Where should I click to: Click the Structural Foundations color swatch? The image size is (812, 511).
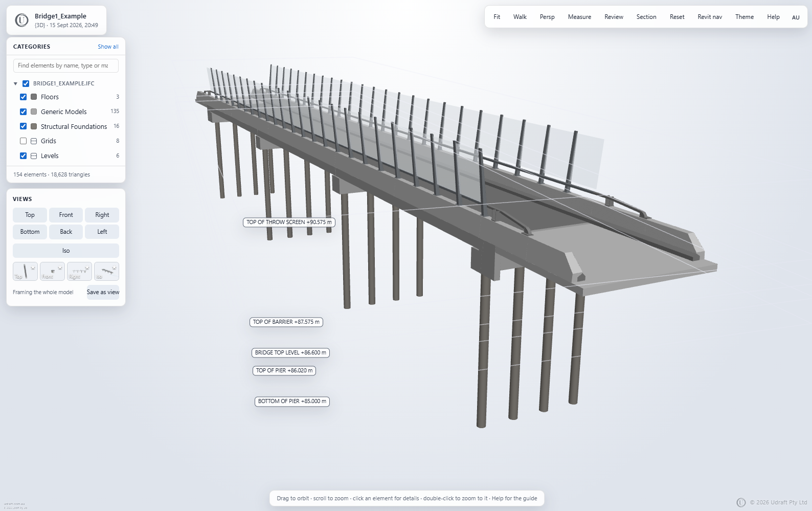(34, 126)
